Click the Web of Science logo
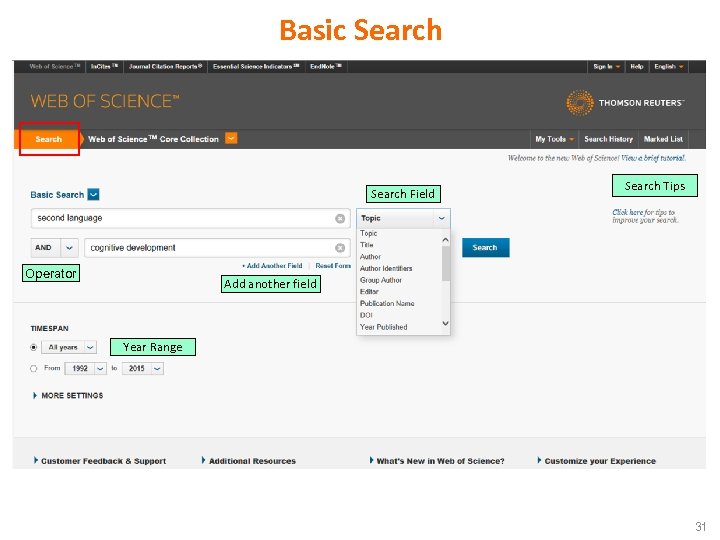The image size is (720, 540). coord(105,101)
